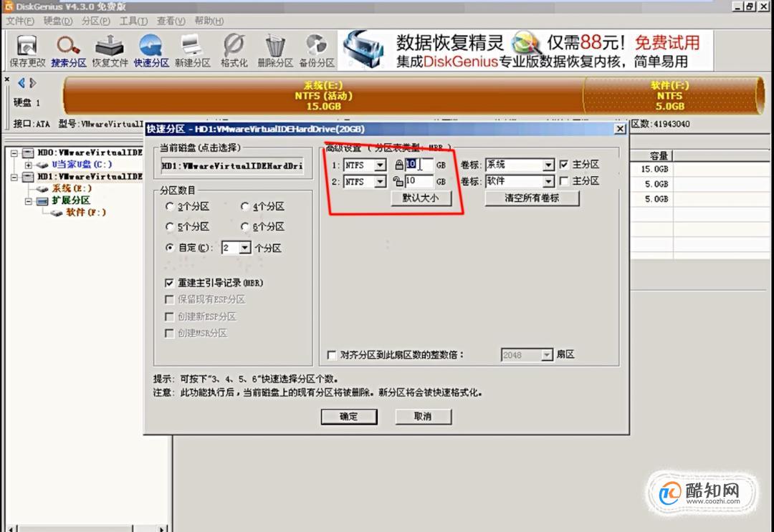Open the 硬盘(D) menu

pos(58,21)
